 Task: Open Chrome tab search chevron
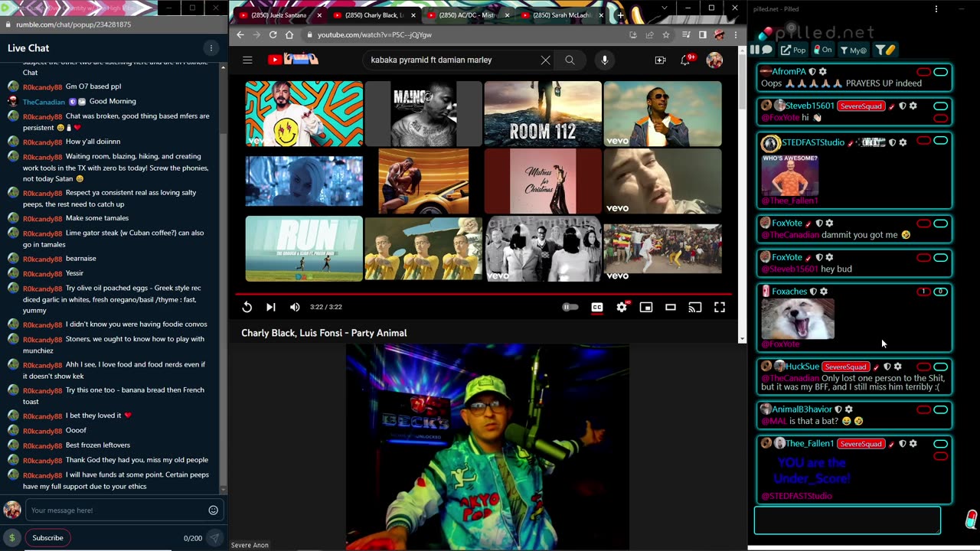pos(664,8)
